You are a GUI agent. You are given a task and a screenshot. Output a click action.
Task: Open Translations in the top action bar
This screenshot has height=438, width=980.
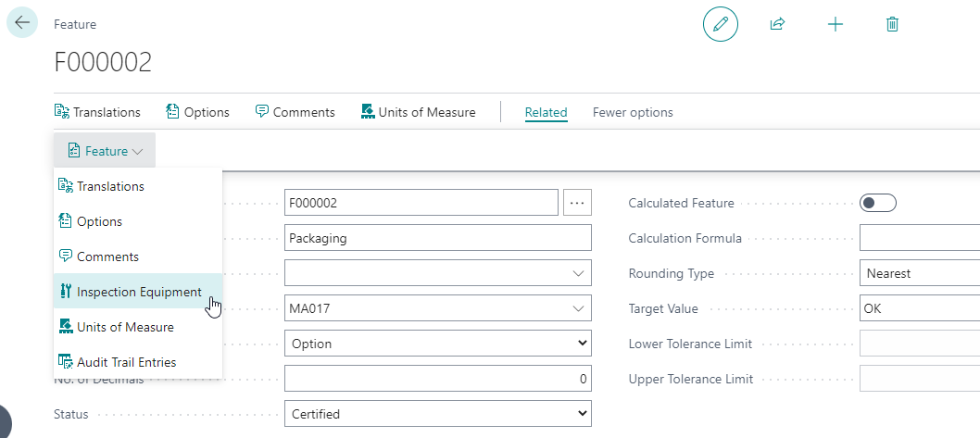click(97, 112)
